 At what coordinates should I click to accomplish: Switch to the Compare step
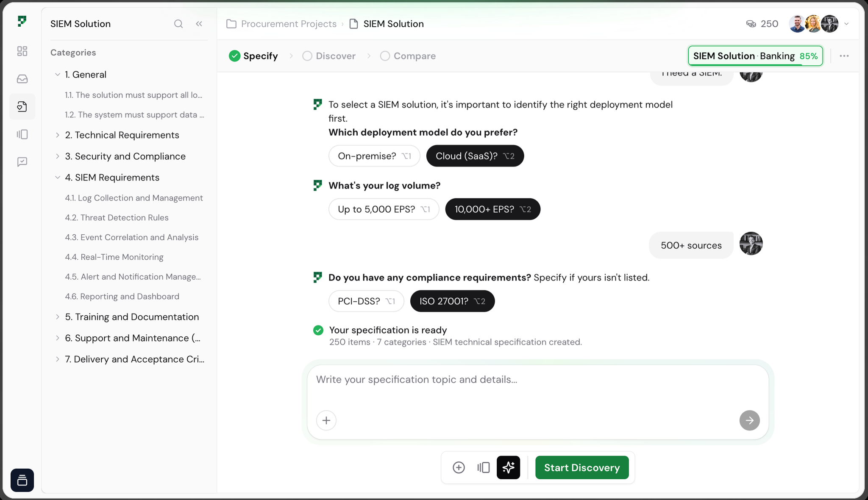coord(408,56)
